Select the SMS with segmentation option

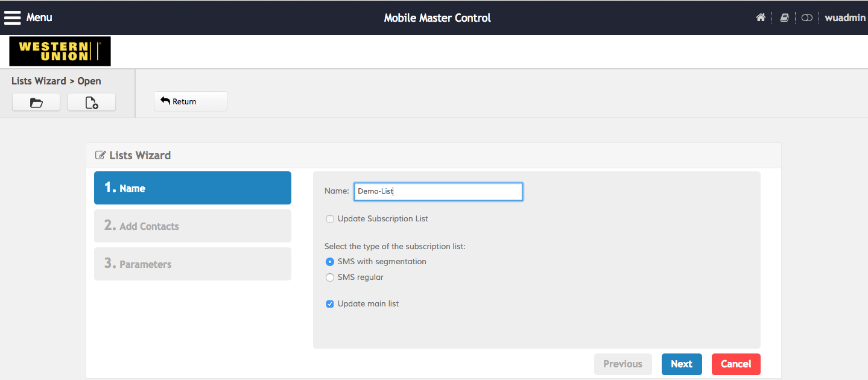(x=330, y=262)
